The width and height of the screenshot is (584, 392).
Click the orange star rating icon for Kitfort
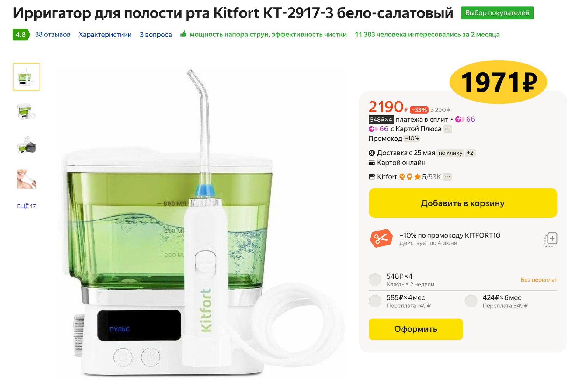(x=417, y=177)
